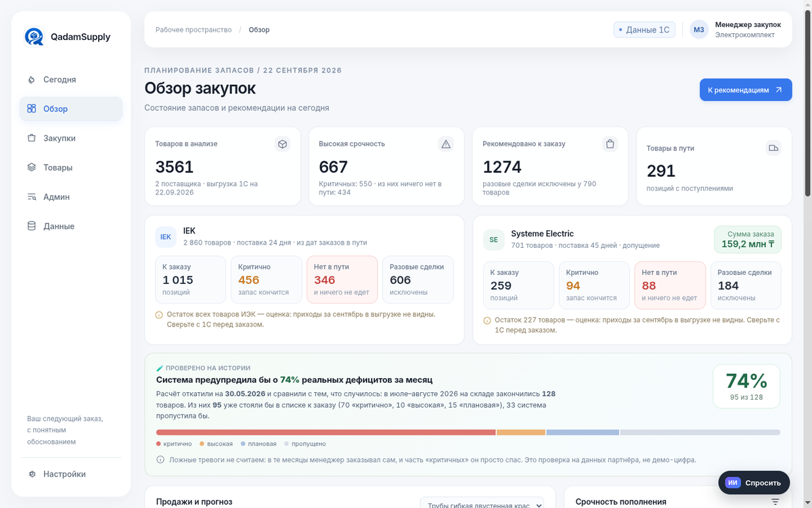The height and width of the screenshot is (508, 812).
Task: Click the Обзор закупок heading
Action: coord(200,88)
